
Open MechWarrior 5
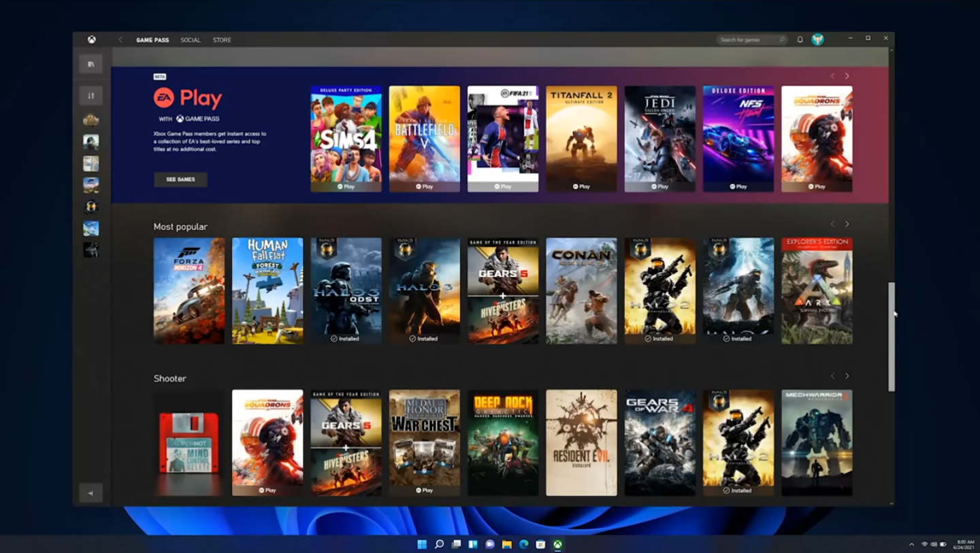point(817,443)
